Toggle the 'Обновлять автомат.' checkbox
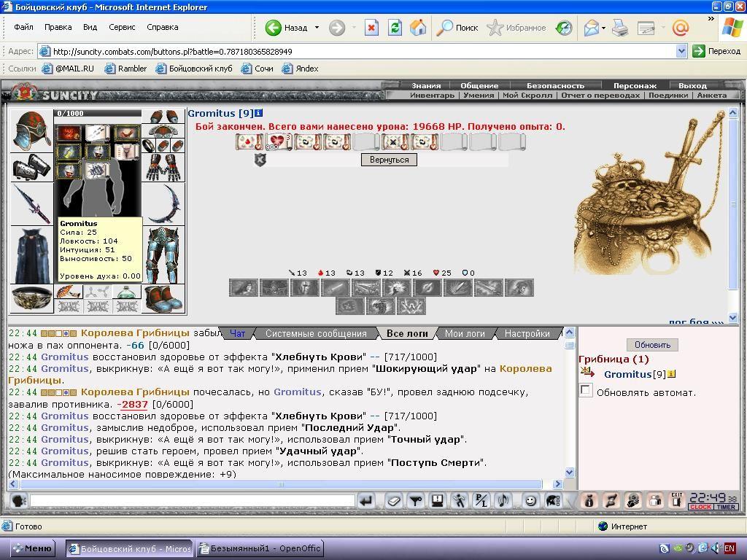This screenshot has width=747, height=560. click(586, 391)
